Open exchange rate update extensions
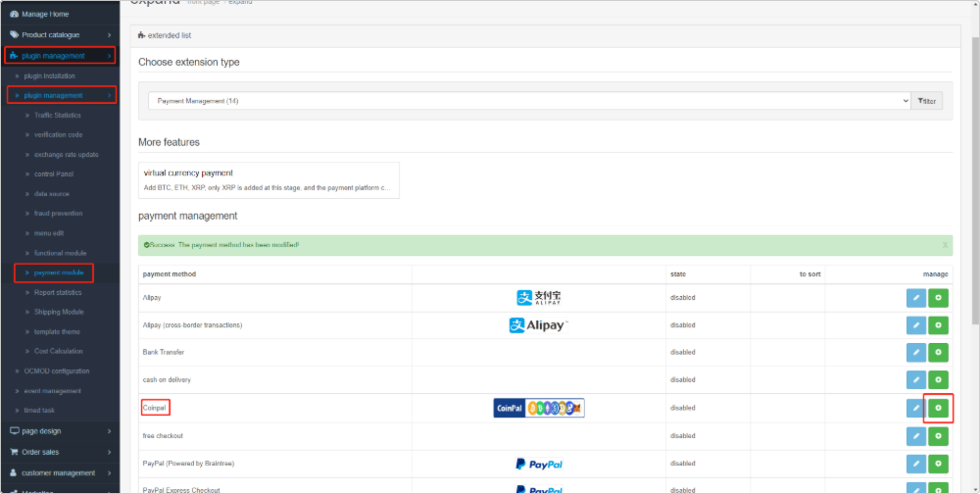The height and width of the screenshot is (494, 980). [67, 155]
